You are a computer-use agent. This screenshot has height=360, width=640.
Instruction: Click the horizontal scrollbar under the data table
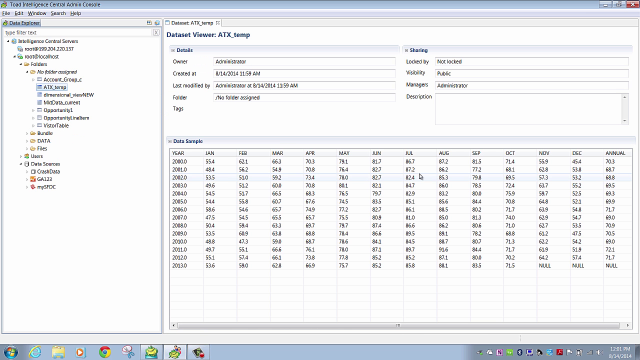coord(398,325)
